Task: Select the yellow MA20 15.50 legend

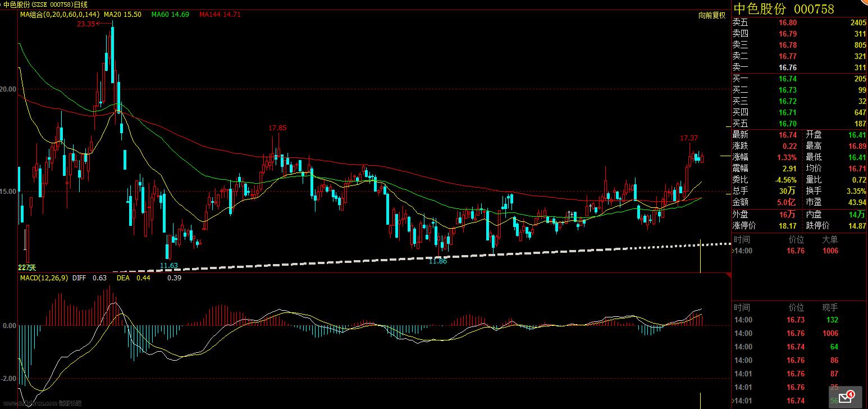Action: 122,14
